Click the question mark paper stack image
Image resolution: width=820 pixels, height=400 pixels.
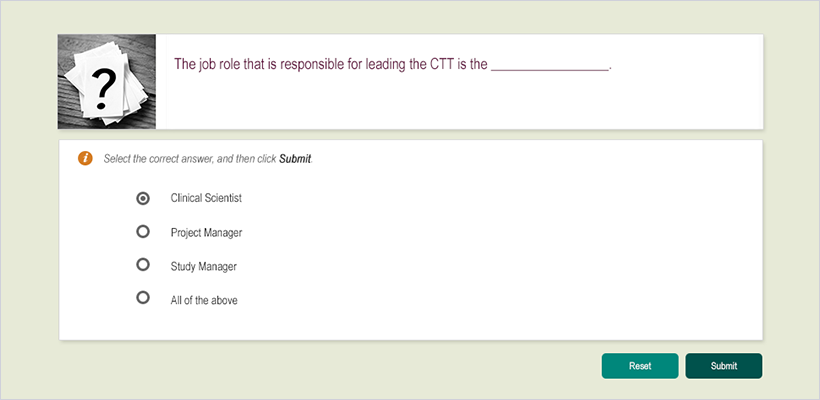point(107,82)
